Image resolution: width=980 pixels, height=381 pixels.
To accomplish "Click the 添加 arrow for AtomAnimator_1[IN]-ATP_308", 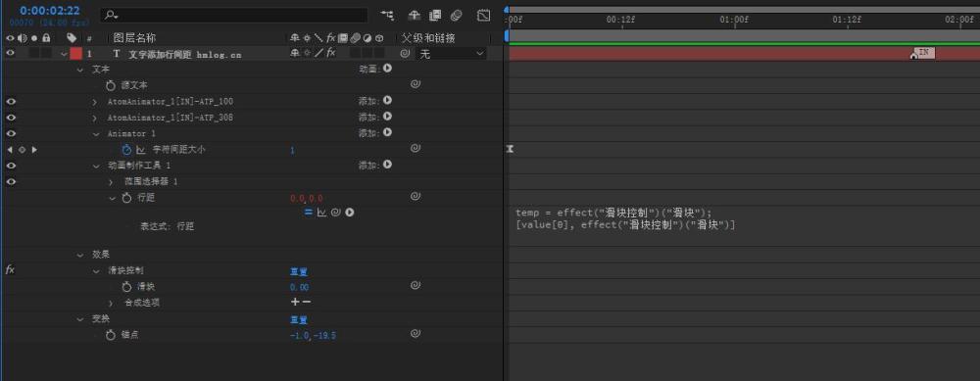I will click(387, 117).
